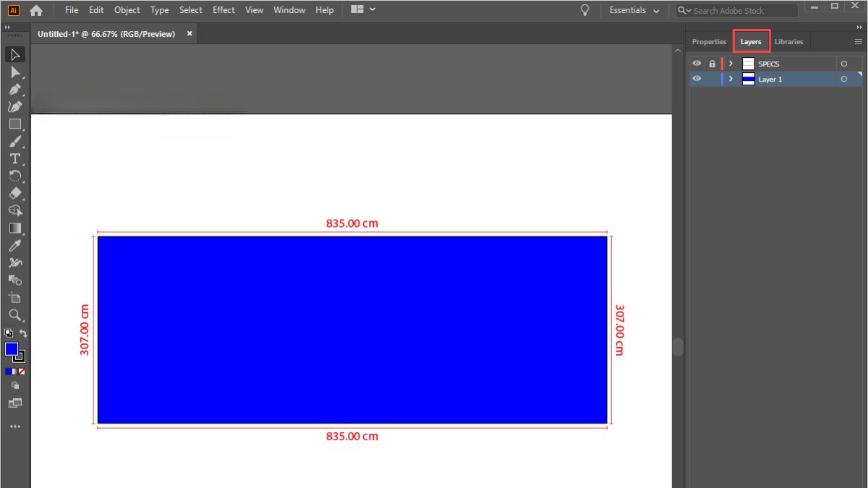This screenshot has height=488, width=868.
Task: Hide Layer 1 with eye icon
Action: [x=697, y=79]
